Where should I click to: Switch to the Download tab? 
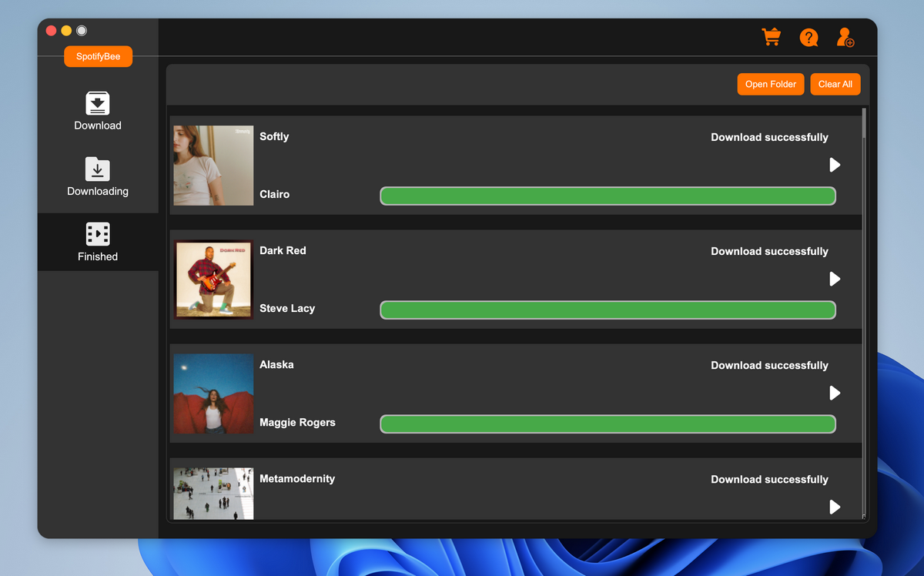[98, 111]
